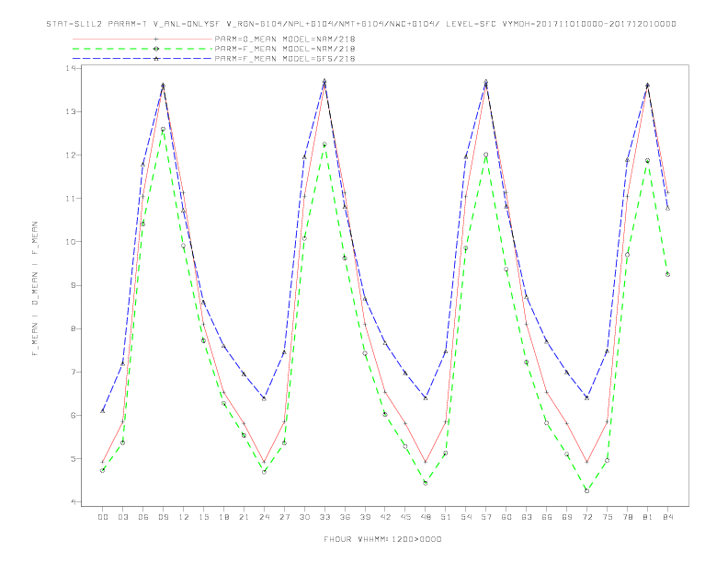Click x-axis forecast hour label 48
The height and width of the screenshot is (563, 728).
tap(426, 517)
